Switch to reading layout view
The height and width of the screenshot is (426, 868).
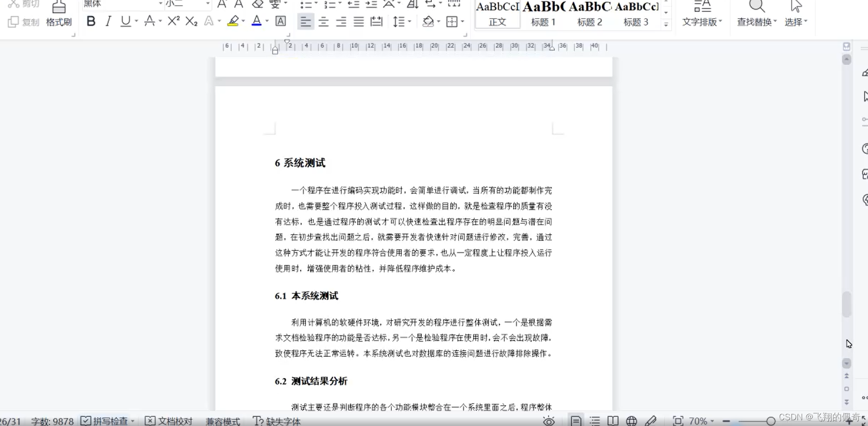(613, 421)
